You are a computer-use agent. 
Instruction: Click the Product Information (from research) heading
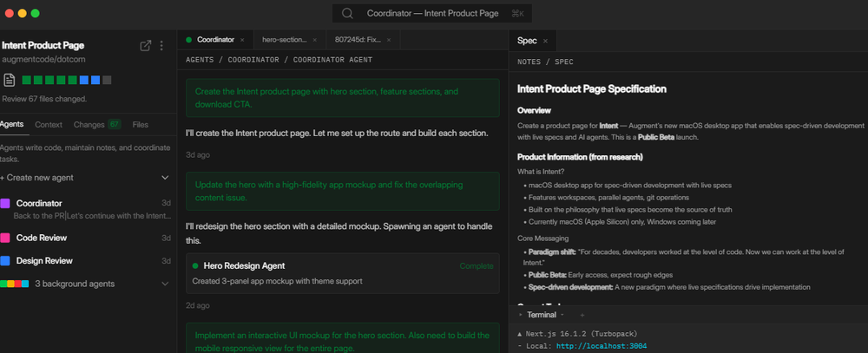coord(580,157)
